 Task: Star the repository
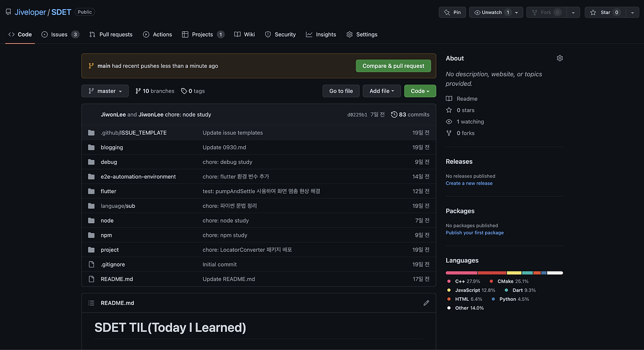604,12
